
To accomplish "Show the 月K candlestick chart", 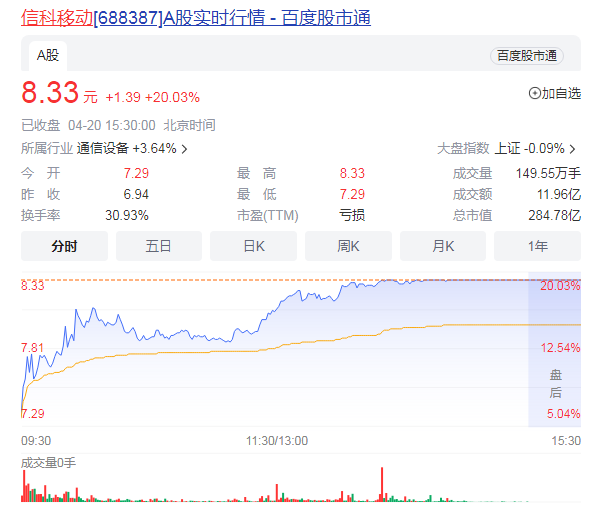I will point(443,246).
